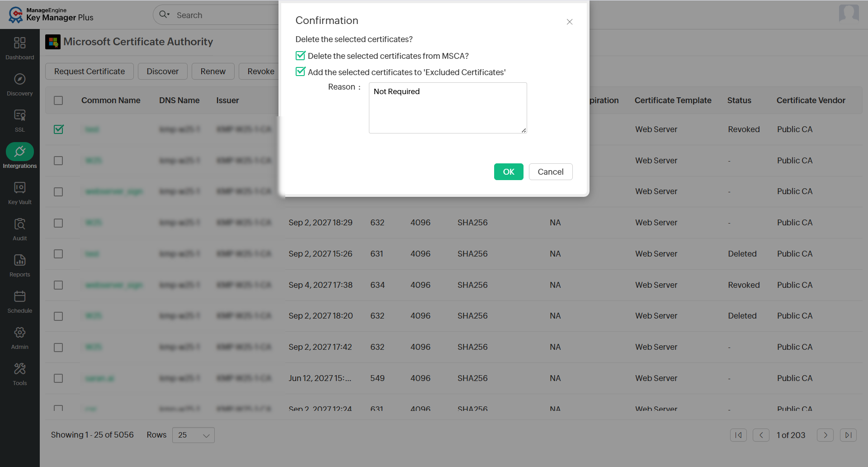Click the '1 of 203' page indicator
The image size is (868, 467).
[791, 435]
